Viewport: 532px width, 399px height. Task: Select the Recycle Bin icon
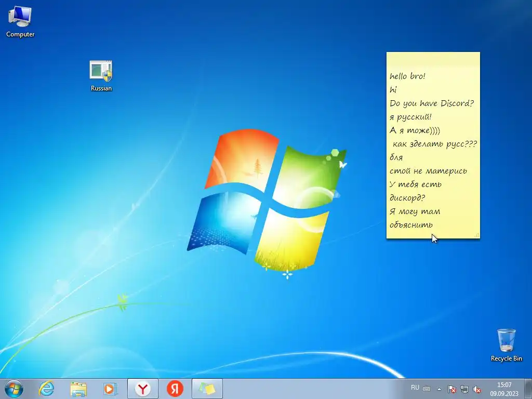[506, 344]
